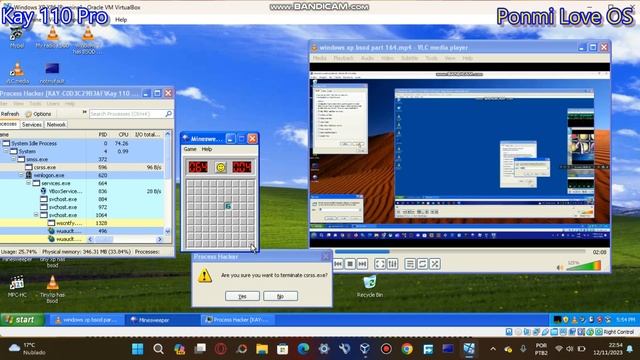The width and height of the screenshot is (640, 360).
Task: Switch to Process Hacker in XP taskbar
Action: click(238, 320)
